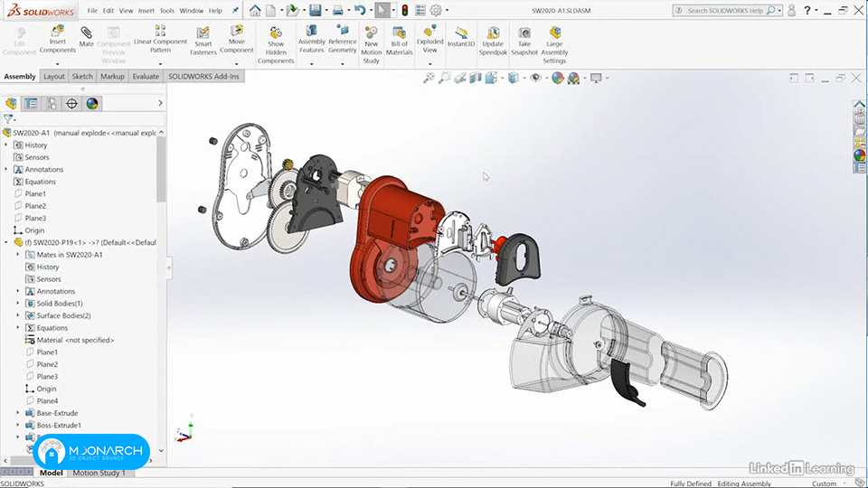Click in Search SOLIDWORKS Help field
This screenshot has height=488, width=868.
[x=727, y=11]
